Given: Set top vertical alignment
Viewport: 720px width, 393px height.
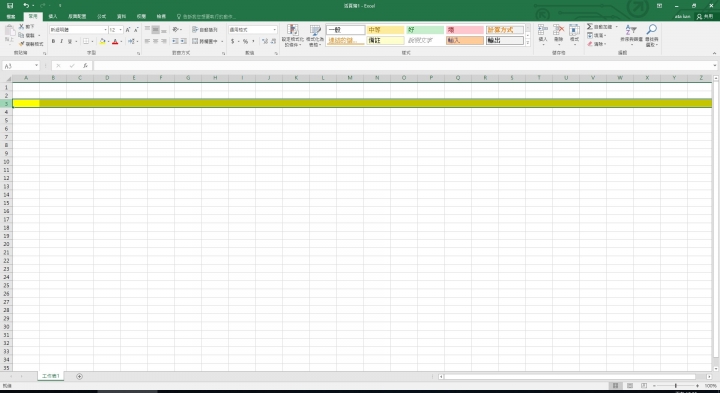Looking at the screenshot, I should point(147,29).
